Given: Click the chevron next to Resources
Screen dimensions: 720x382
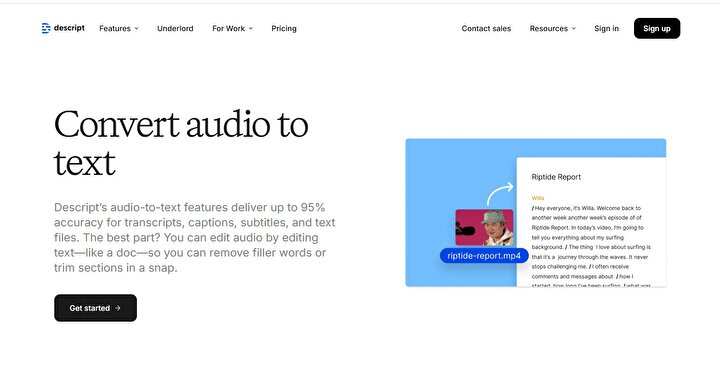Looking at the screenshot, I should (574, 28).
